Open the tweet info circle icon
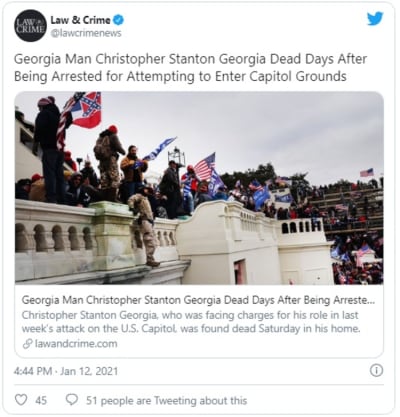 click(376, 371)
